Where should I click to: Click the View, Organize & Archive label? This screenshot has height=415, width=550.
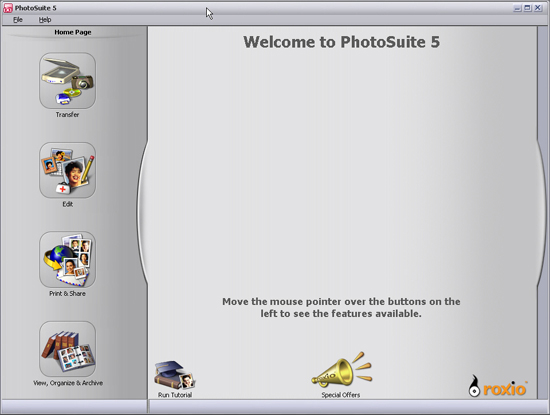(x=68, y=383)
